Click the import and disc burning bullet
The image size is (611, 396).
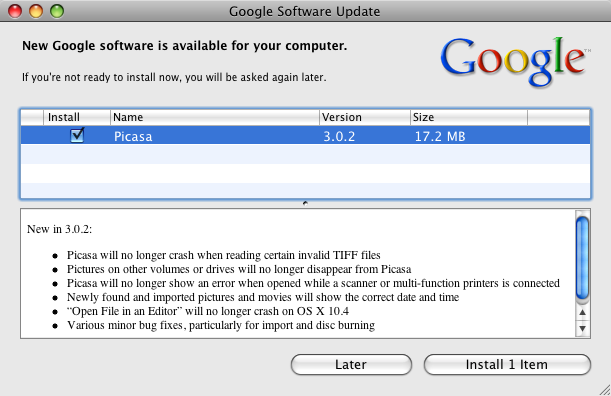point(221,325)
